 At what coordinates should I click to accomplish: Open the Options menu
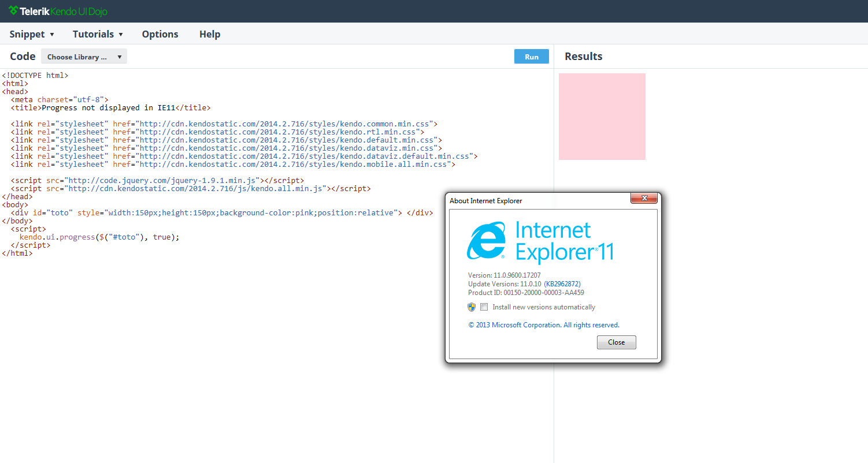(x=160, y=34)
